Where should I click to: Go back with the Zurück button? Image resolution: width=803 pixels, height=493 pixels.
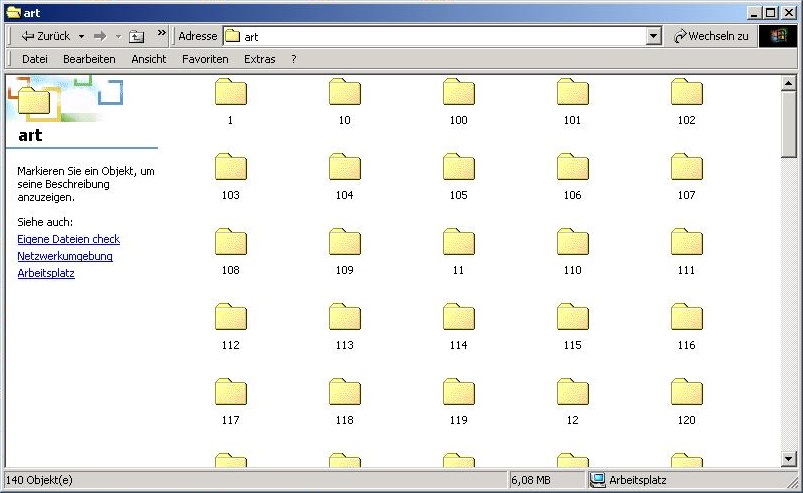pos(46,36)
